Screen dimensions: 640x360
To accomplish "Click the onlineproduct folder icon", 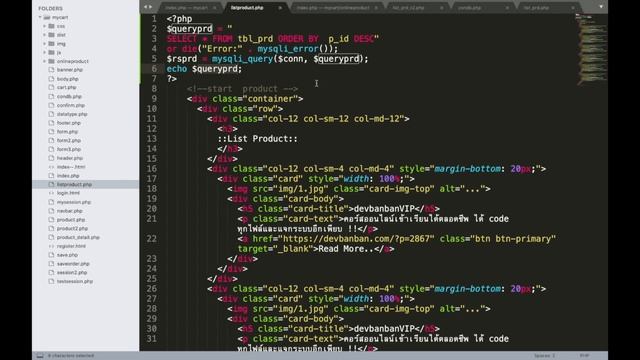I will click(51, 61).
